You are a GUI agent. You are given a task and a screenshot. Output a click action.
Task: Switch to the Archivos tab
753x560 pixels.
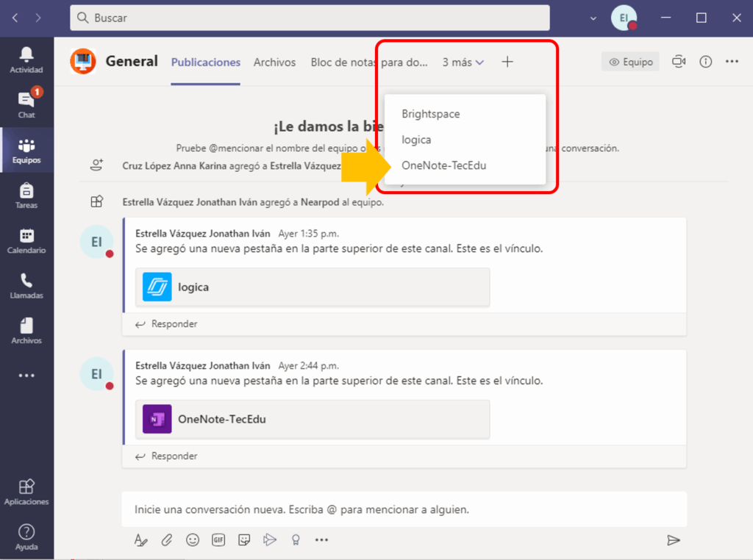coord(274,62)
